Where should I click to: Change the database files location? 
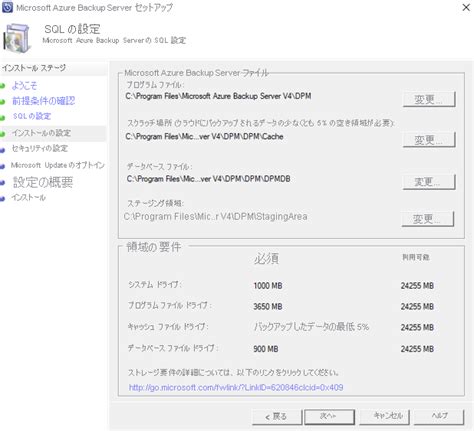click(429, 182)
